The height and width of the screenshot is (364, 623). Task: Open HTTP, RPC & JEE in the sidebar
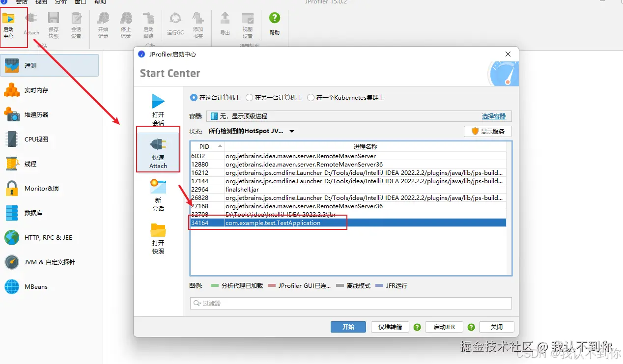tap(49, 237)
